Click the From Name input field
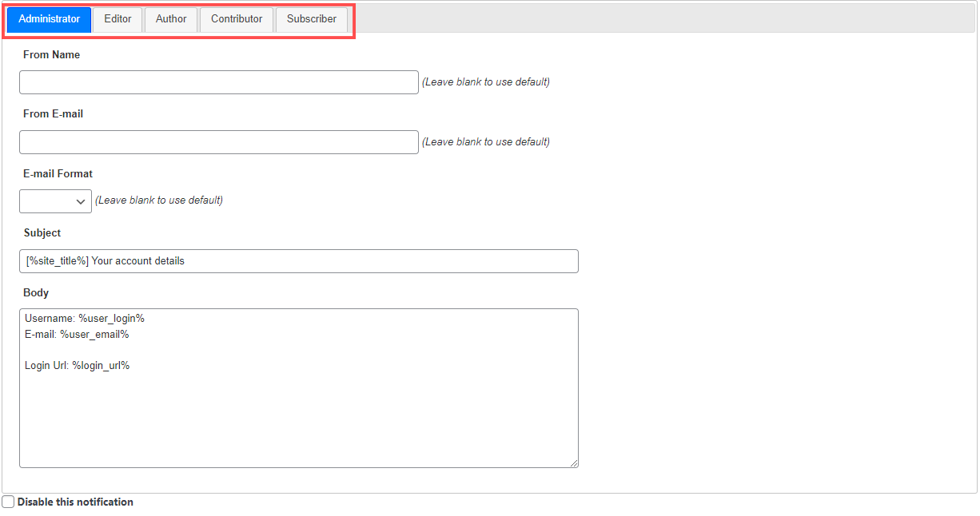Viewport: 980px width, 516px height. 219,82
